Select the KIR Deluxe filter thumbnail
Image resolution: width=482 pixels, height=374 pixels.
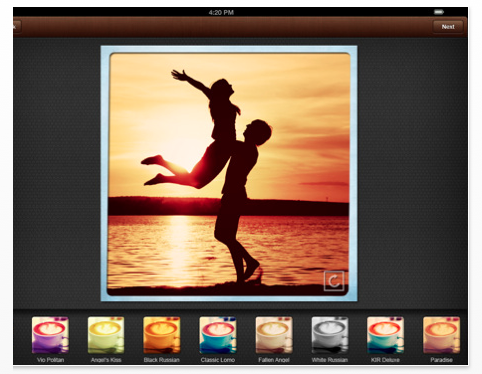pyautogui.click(x=385, y=335)
